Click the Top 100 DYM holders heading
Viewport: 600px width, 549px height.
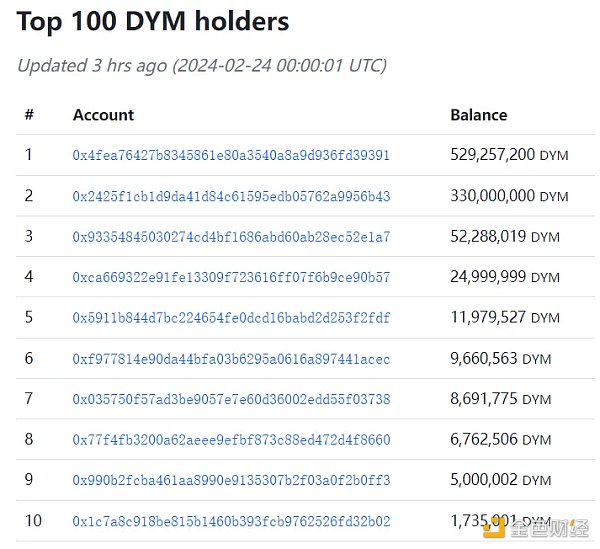153,22
